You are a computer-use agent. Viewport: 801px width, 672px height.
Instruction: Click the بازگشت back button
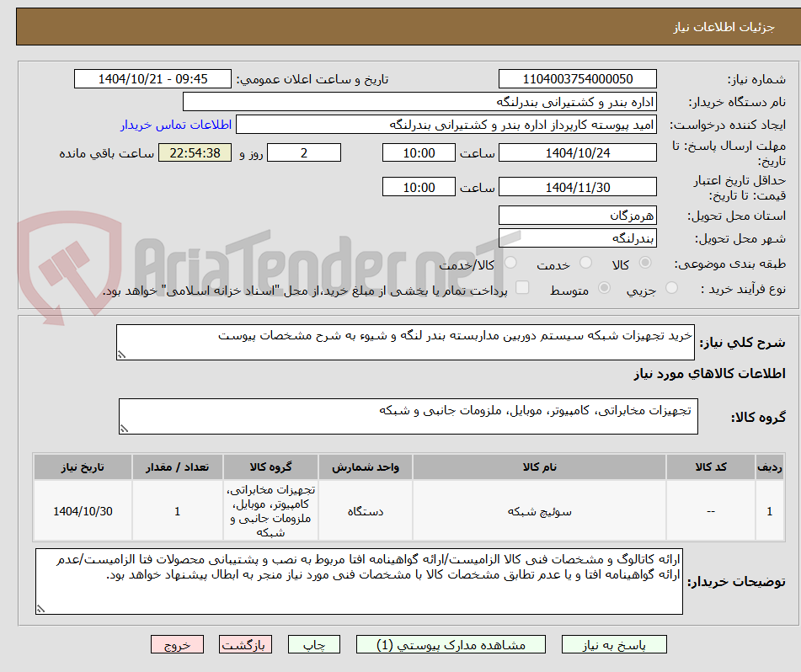(x=245, y=644)
